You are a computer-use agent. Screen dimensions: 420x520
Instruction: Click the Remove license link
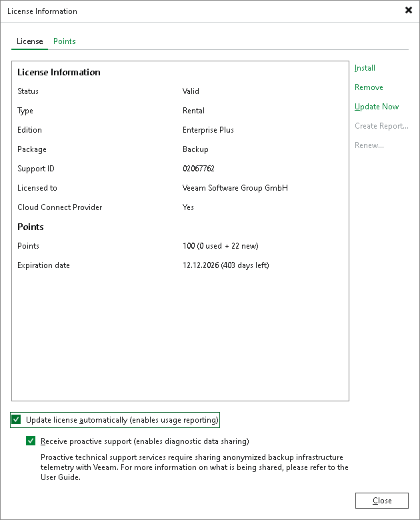tap(369, 87)
